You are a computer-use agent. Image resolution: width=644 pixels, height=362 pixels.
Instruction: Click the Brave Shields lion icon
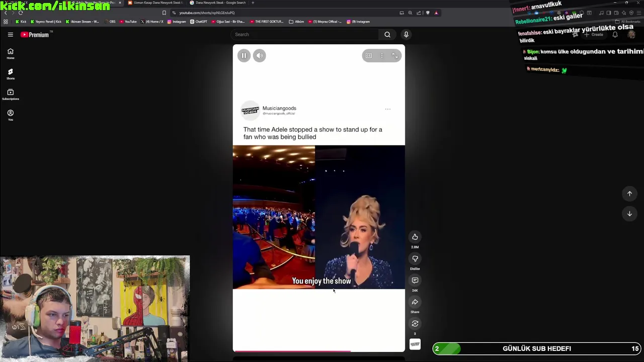428,13
